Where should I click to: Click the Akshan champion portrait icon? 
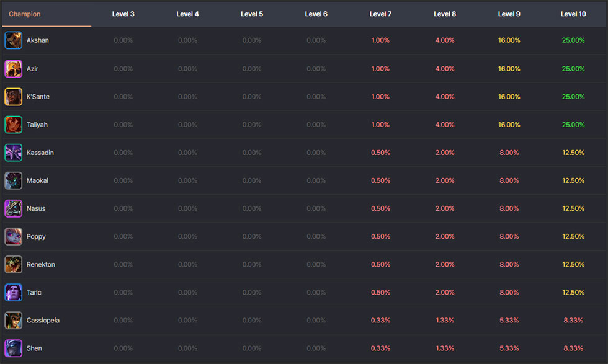[13, 40]
